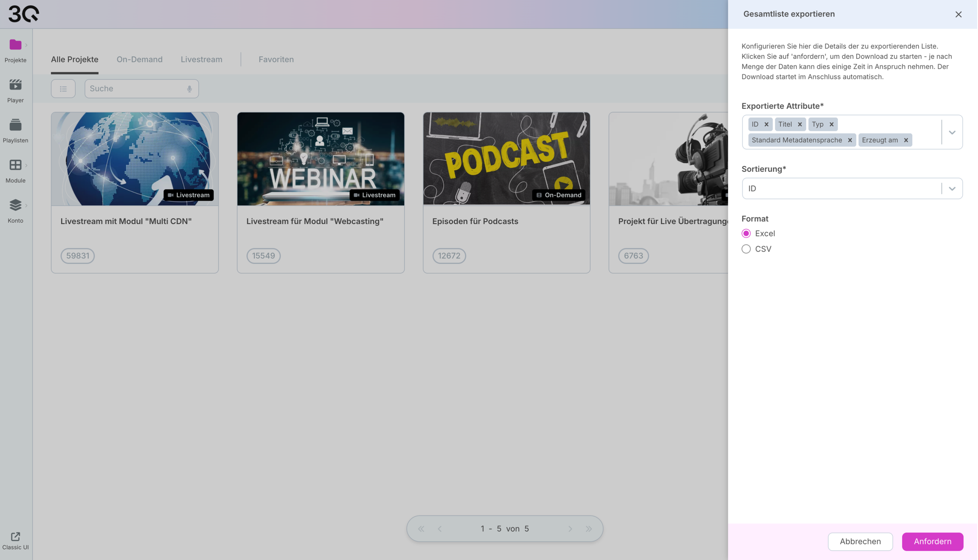Open the Favoriten tab
Image resolution: width=978 pixels, height=560 pixels.
(x=276, y=59)
